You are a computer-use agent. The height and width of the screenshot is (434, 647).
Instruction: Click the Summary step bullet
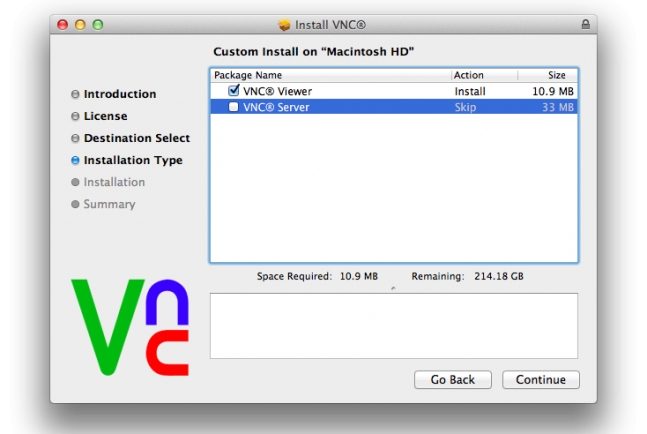(75, 204)
